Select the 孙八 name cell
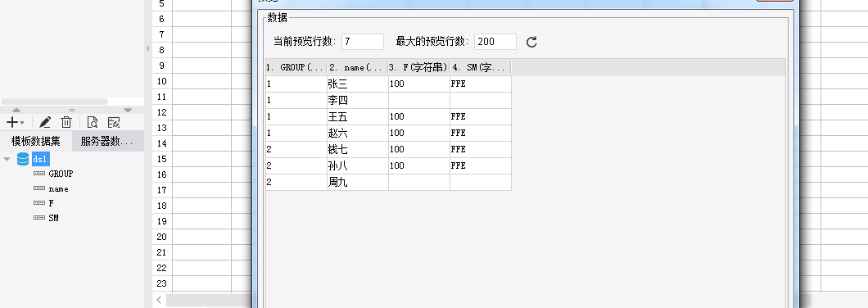 pyautogui.click(x=358, y=165)
